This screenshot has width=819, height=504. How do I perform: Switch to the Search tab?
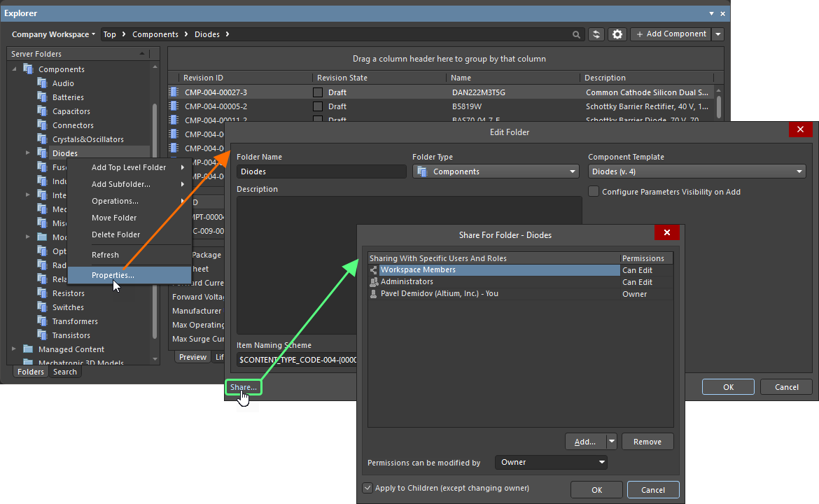tap(65, 372)
